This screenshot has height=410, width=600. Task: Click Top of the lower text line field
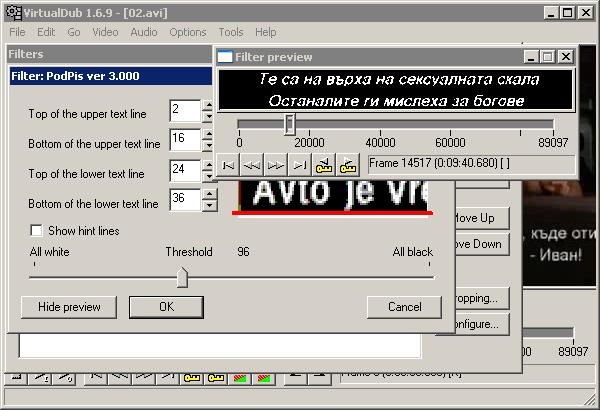tap(185, 170)
